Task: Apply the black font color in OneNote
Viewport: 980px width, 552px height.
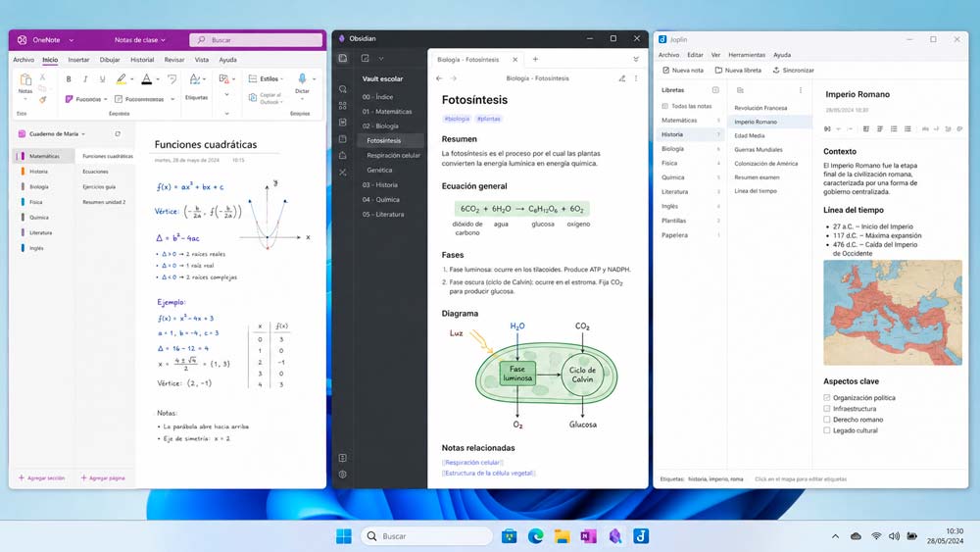Action: 146,78
